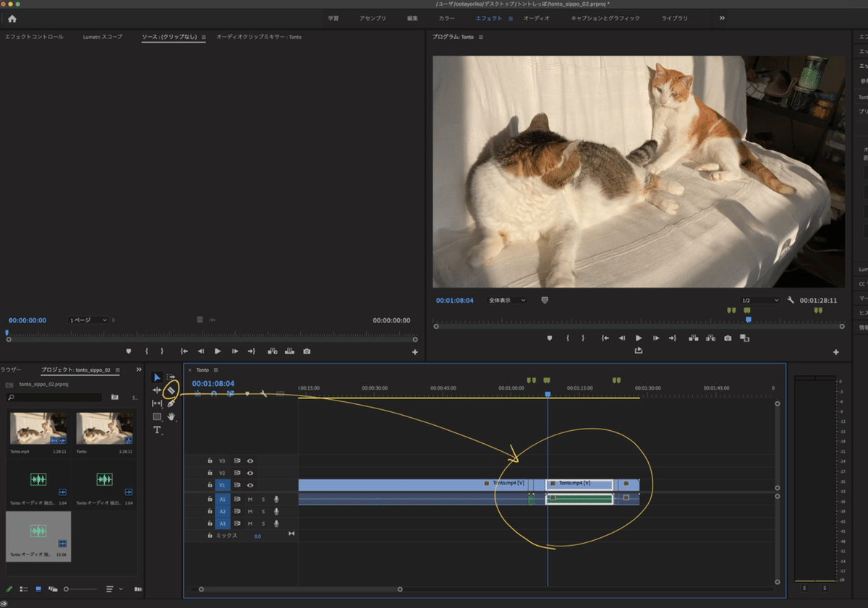868x608 pixels.
Task: Toggle the lock on track V1
Action: 210,485
